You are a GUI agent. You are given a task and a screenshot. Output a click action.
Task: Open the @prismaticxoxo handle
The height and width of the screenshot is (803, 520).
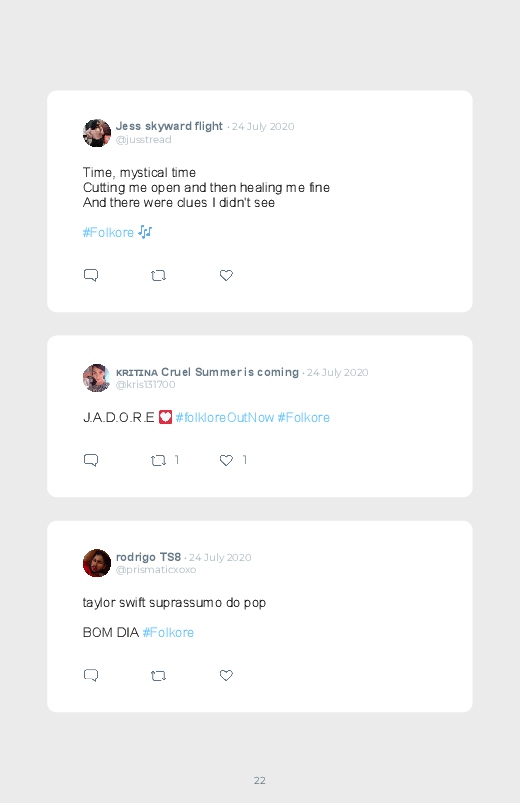click(156, 569)
